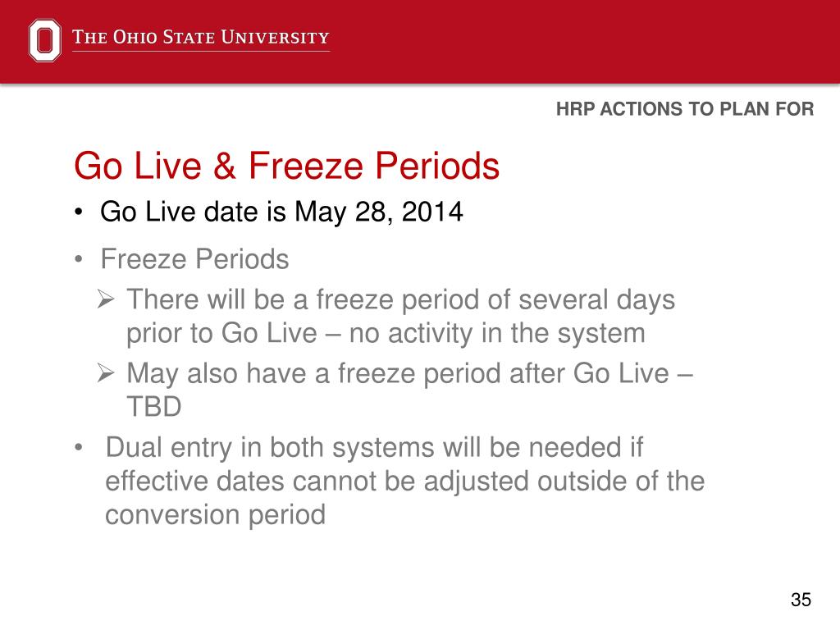The width and height of the screenshot is (840, 630).
Task: Click arrow bullet before 'There will be'
Action: pos(106,299)
